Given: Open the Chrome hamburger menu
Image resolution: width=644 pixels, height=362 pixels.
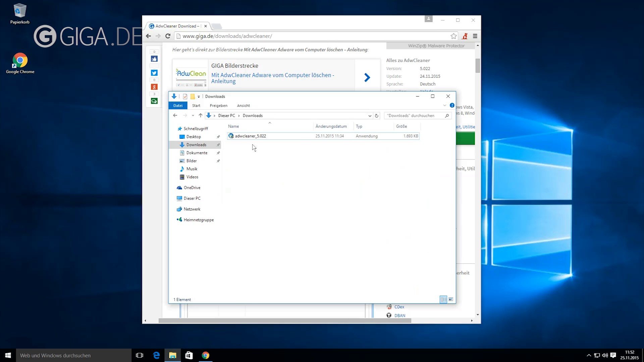Looking at the screenshot, I should pos(475,36).
